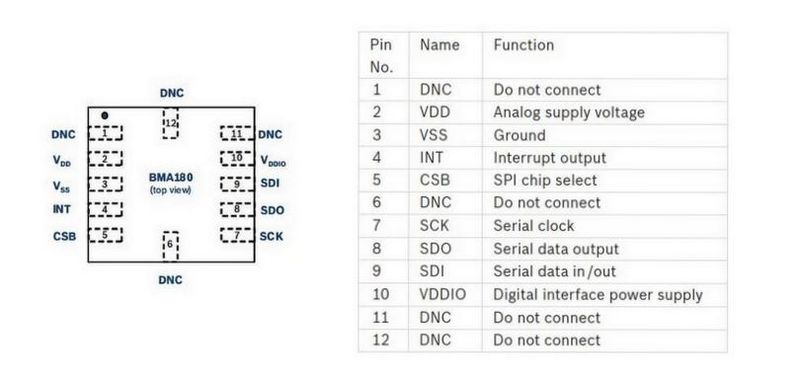Click the 'Serial clock' function cell

coord(605,226)
